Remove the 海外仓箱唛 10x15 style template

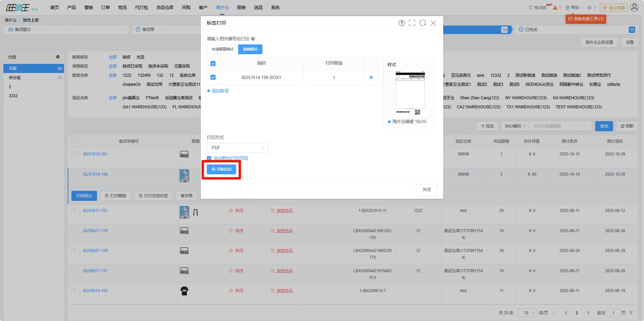coord(389,122)
